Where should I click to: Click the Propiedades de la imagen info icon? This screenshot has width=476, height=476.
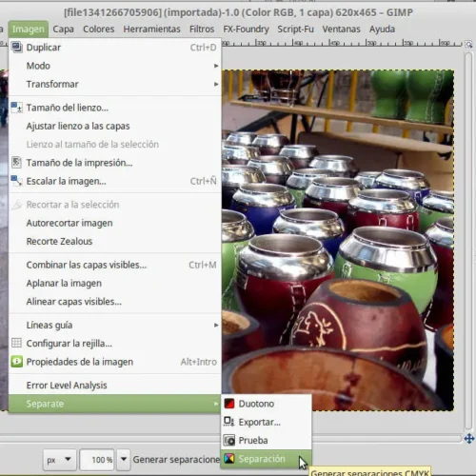click(16, 362)
